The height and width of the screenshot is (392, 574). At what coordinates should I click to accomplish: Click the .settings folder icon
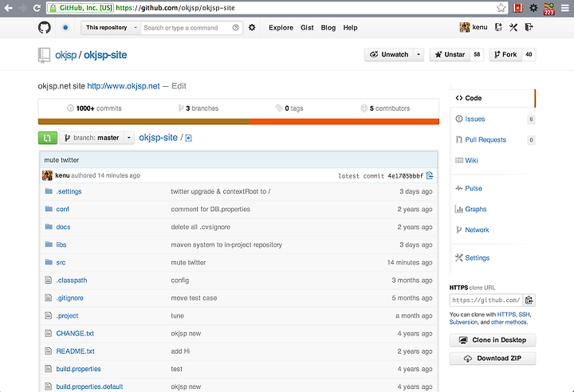49,191
